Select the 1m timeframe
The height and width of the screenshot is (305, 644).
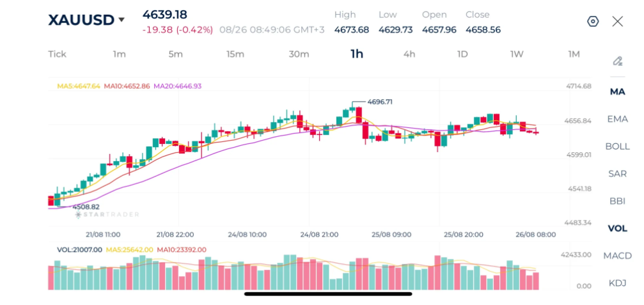click(120, 54)
